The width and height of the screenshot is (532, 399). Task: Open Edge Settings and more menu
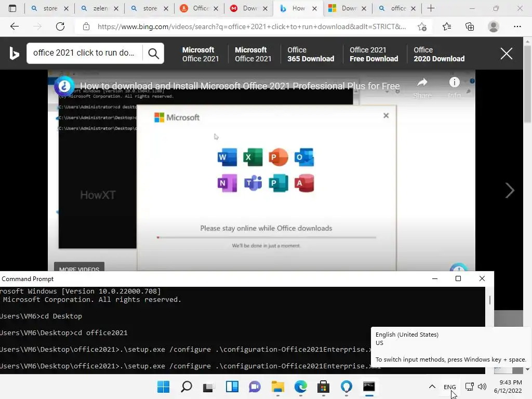[x=517, y=26]
